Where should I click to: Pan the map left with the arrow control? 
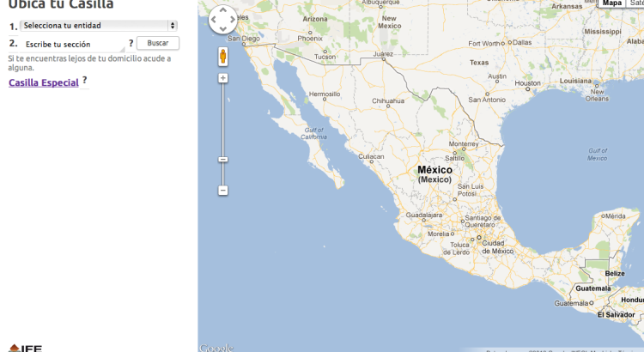[x=214, y=19]
